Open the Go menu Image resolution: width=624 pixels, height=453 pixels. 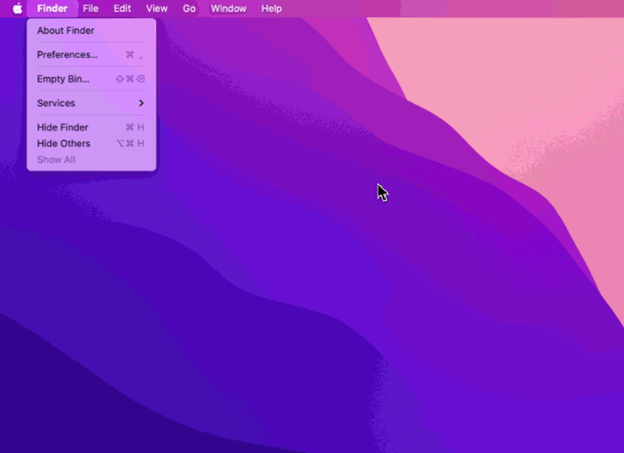(x=189, y=8)
